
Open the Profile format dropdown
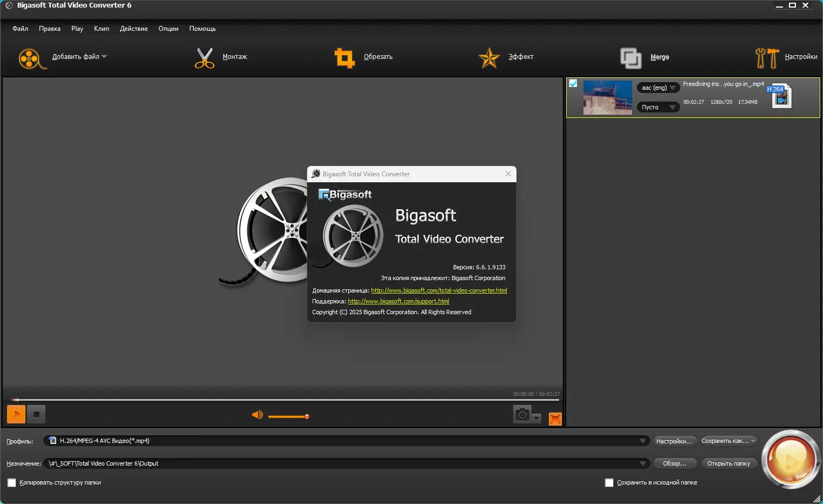point(643,441)
